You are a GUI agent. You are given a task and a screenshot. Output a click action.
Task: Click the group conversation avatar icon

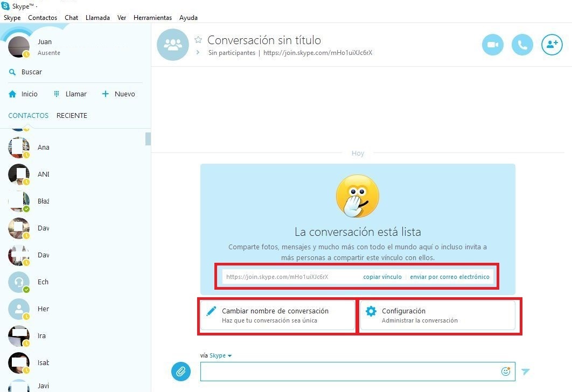pos(172,45)
